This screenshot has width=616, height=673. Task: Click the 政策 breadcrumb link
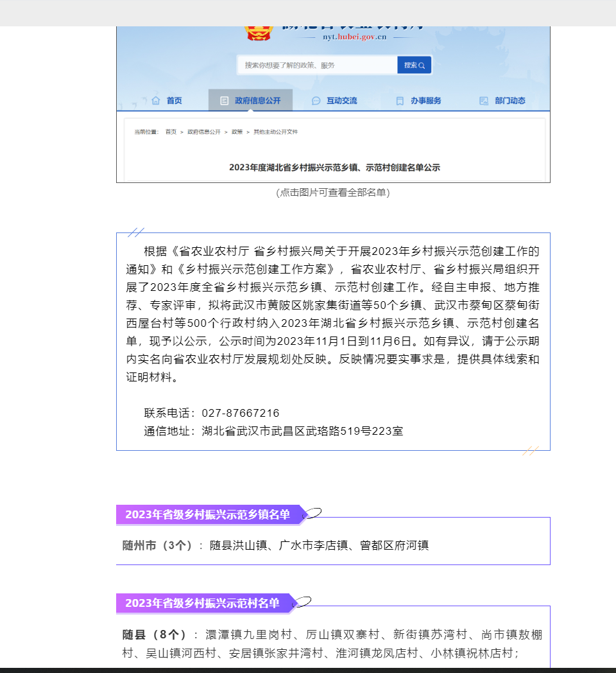237,132
